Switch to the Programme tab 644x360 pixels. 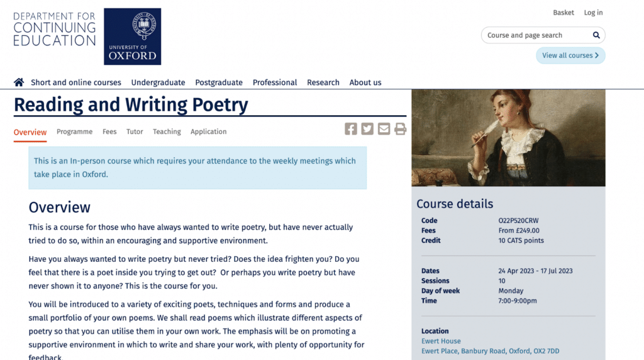click(x=74, y=132)
